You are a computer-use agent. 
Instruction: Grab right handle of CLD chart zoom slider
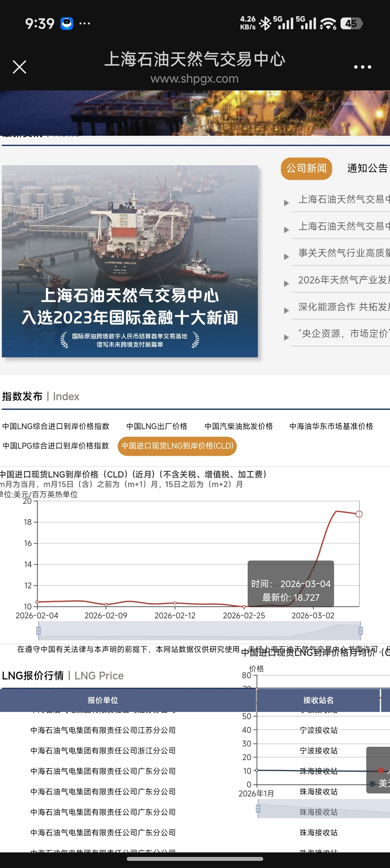click(360, 630)
